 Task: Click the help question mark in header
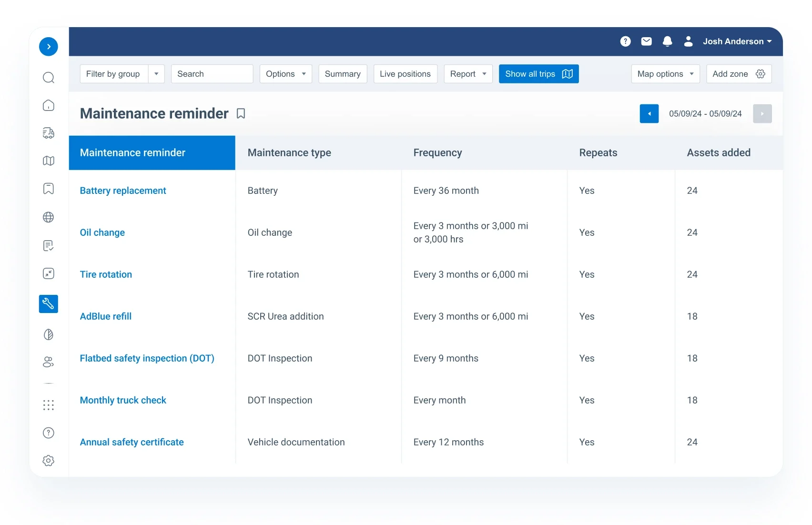[x=625, y=41]
